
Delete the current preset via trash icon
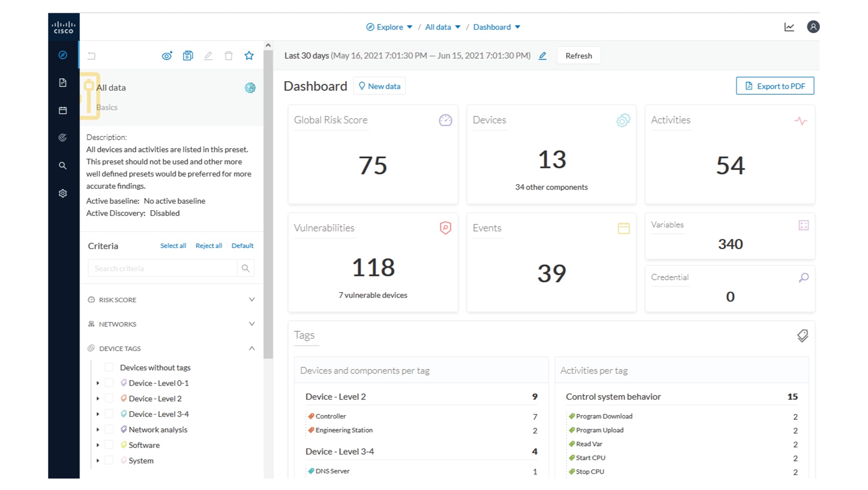(x=229, y=55)
